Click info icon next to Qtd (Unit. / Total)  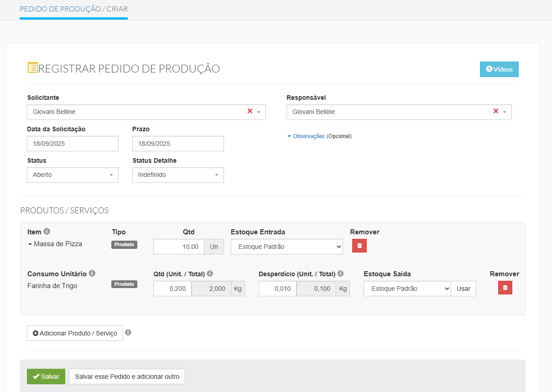[210, 273]
